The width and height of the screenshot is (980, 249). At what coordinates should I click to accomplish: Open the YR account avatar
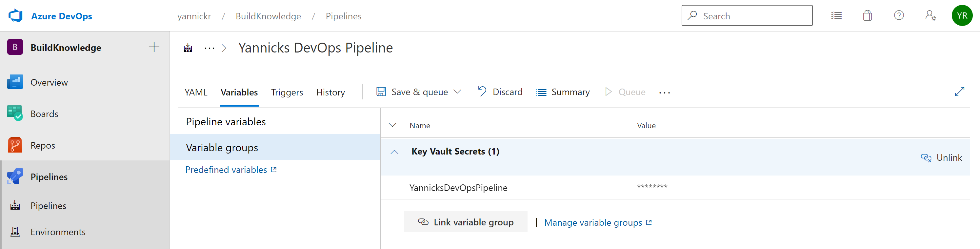(962, 16)
